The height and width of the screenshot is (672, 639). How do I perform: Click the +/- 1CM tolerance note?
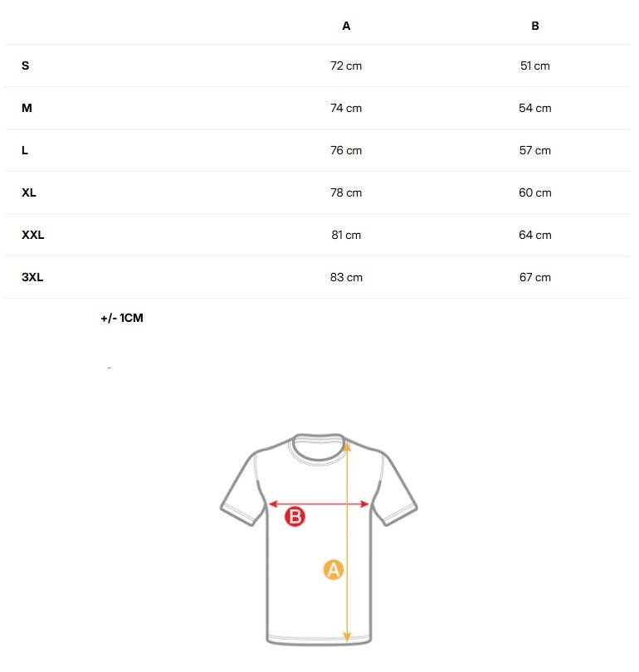(x=122, y=318)
